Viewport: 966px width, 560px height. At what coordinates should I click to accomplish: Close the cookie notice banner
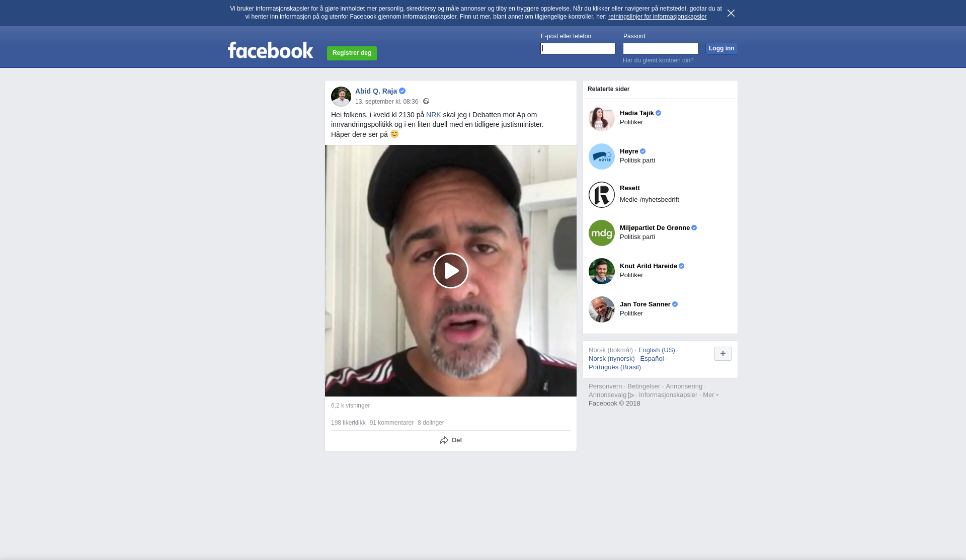point(731,13)
